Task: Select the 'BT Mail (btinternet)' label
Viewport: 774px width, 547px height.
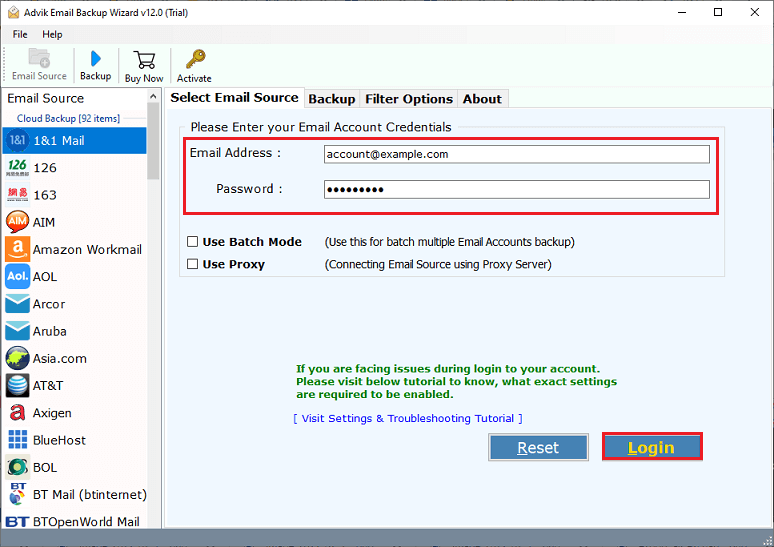Action: [90, 495]
